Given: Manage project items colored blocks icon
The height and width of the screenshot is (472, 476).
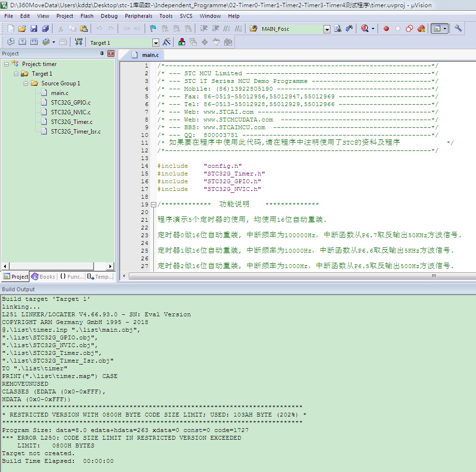Looking at the screenshot, I should click(181, 42).
